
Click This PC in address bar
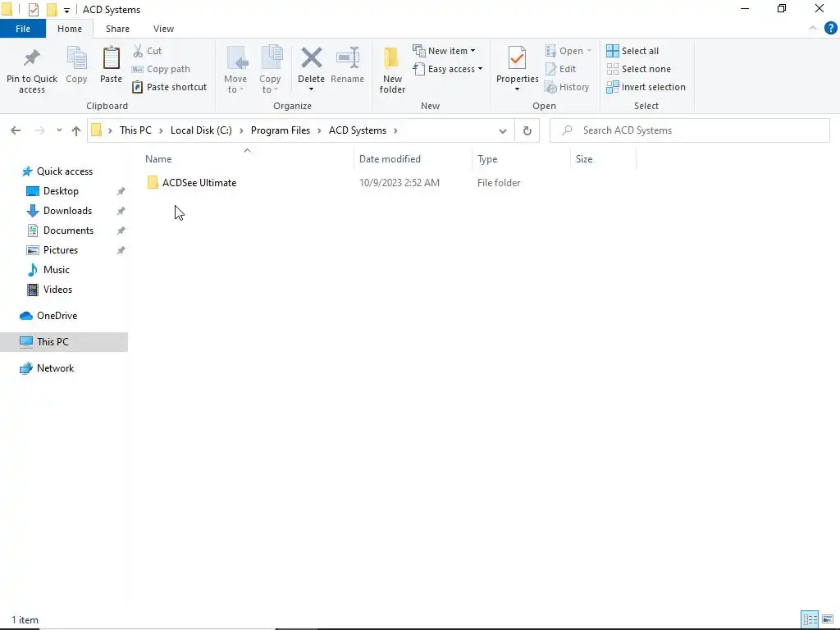point(135,130)
